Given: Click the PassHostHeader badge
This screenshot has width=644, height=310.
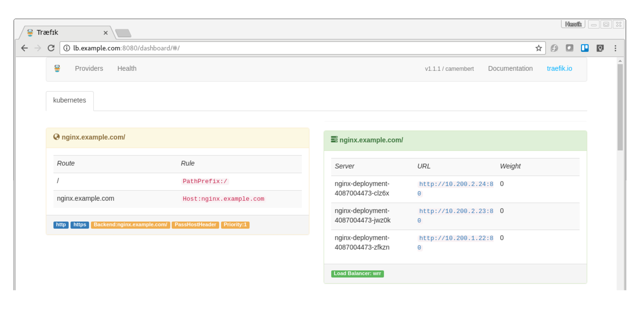Looking at the screenshot, I should point(195,225).
